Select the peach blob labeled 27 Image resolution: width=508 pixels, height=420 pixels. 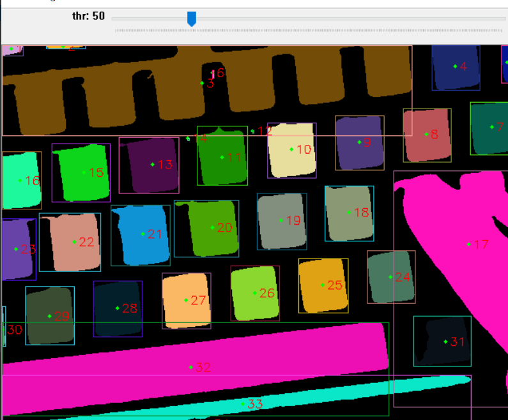click(187, 301)
